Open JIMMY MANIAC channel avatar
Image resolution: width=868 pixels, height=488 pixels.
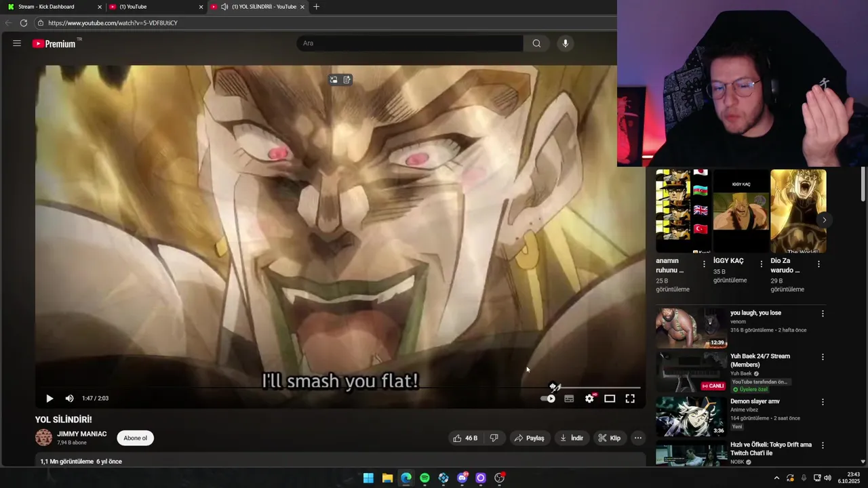(43, 438)
